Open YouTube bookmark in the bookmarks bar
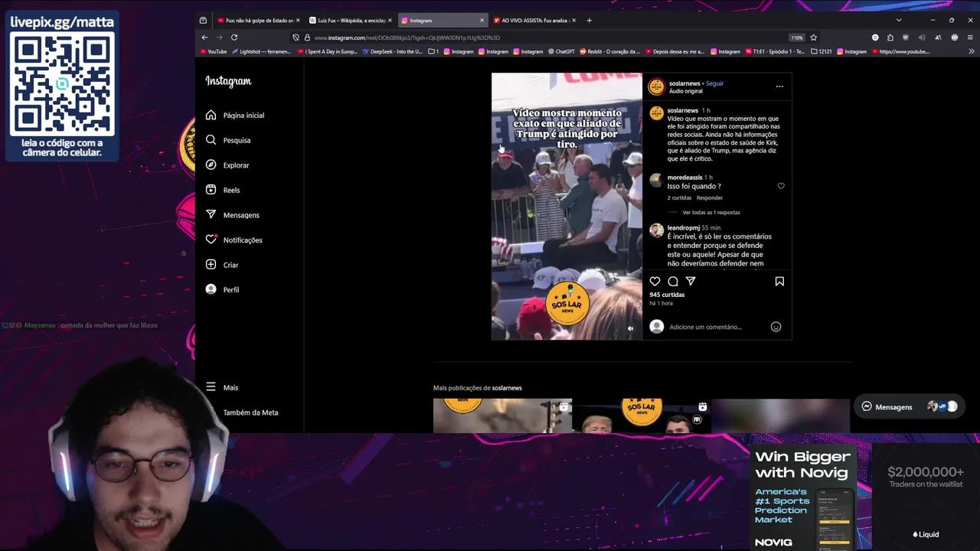This screenshot has height=551, width=980. pyautogui.click(x=214, y=52)
